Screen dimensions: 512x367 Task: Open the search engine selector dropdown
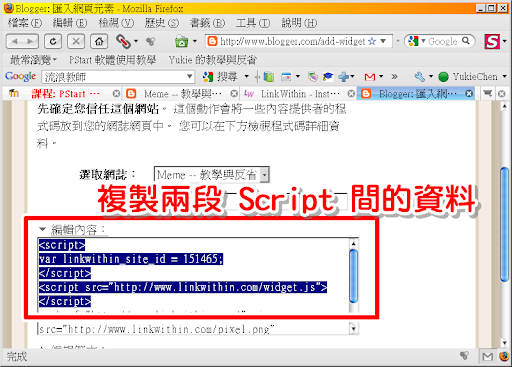[423, 41]
